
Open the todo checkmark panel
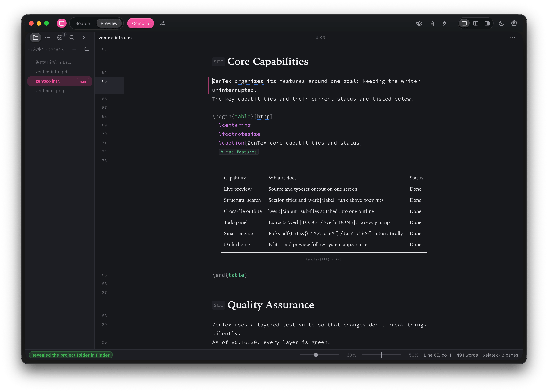point(60,37)
